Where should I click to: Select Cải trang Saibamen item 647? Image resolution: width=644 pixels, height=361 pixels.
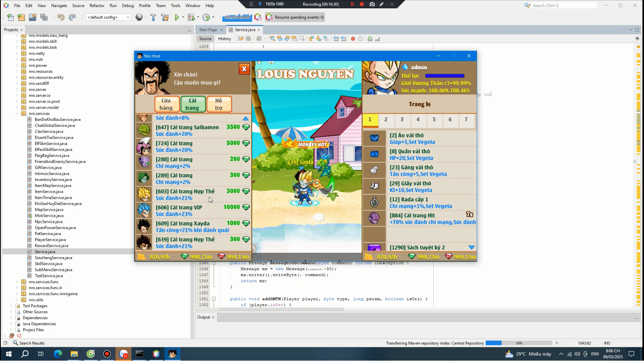tap(193, 130)
